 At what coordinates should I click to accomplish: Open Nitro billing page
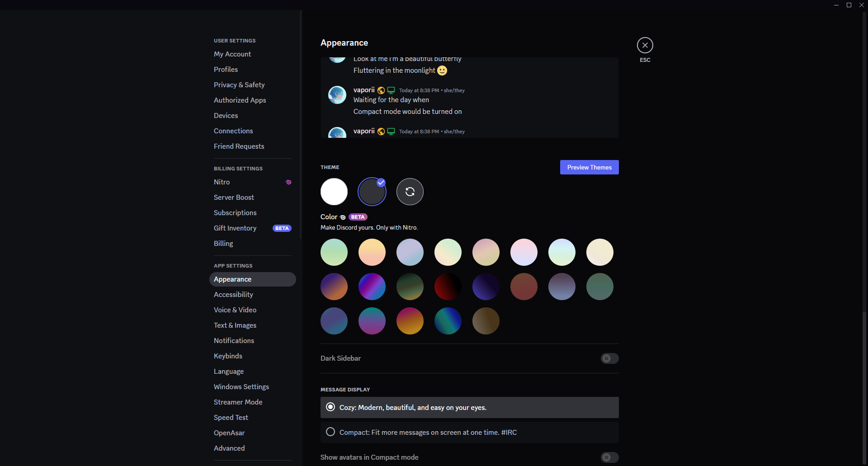(x=253, y=182)
